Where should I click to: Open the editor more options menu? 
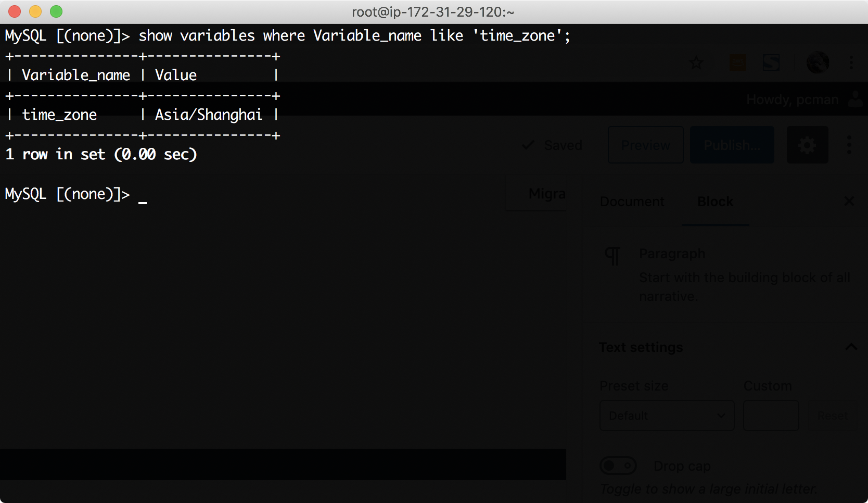[x=849, y=145]
